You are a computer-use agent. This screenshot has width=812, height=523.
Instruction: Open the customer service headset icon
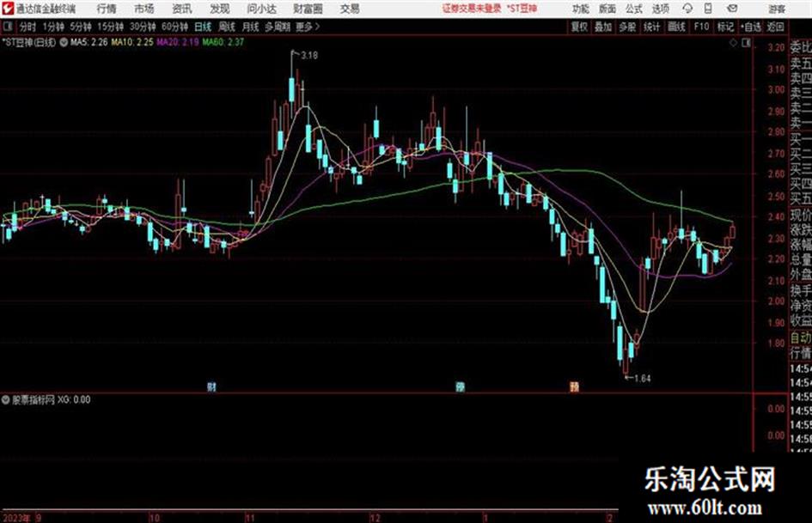pyautogui.click(x=687, y=9)
